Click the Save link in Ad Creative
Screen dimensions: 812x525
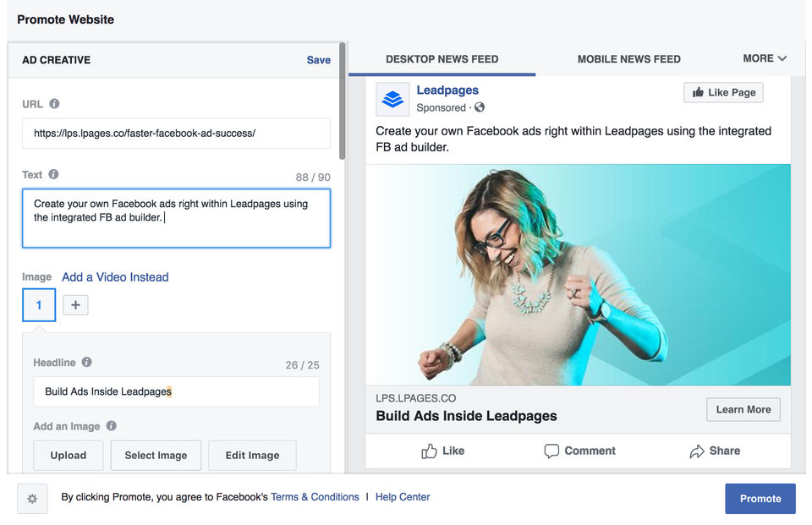click(x=319, y=60)
